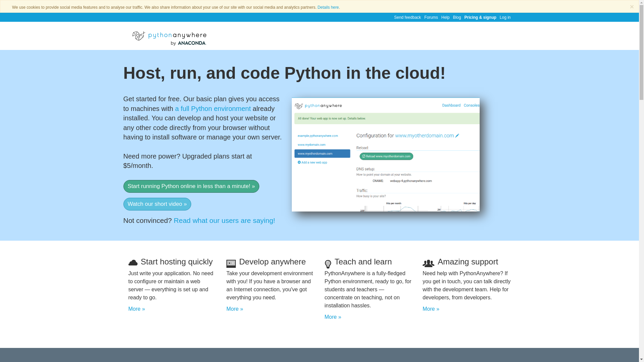Click the 'Host, run, and code Python' headline

click(x=284, y=73)
